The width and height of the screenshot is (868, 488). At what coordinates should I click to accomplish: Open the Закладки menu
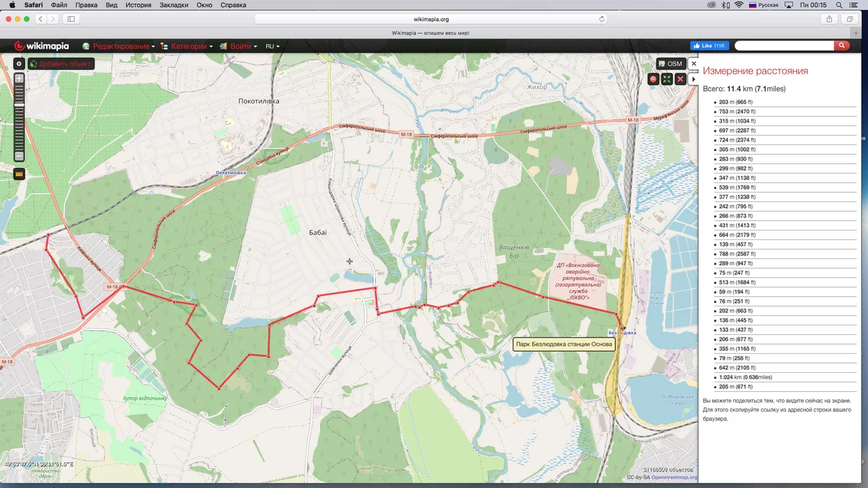click(x=174, y=5)
